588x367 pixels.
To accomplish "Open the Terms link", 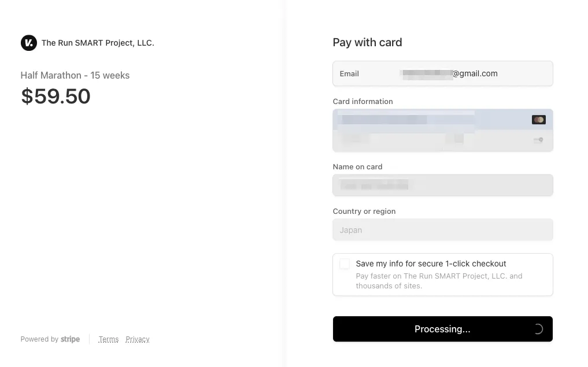I will 108,339.
